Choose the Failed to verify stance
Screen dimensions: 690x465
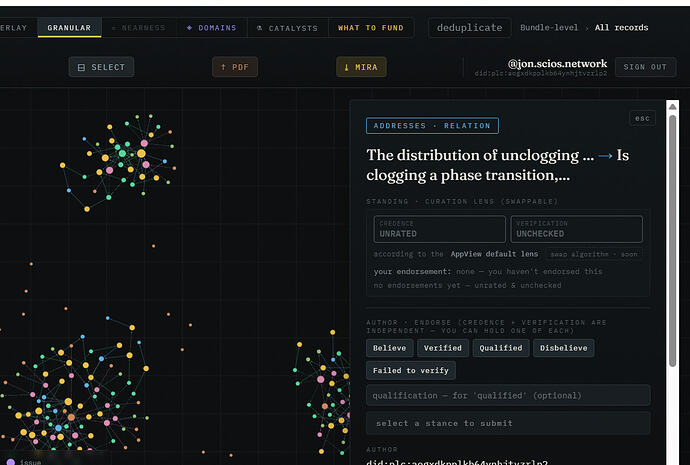(411, 370)
